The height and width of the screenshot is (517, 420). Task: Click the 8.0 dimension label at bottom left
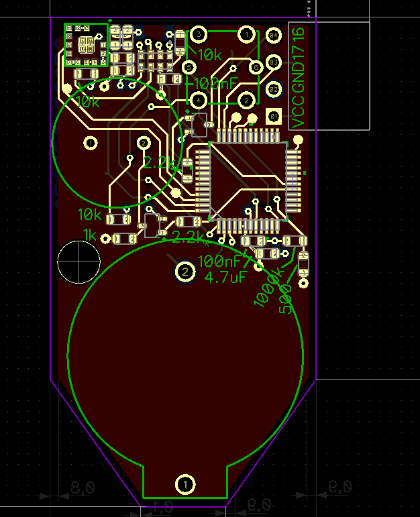tap(83, 487)
